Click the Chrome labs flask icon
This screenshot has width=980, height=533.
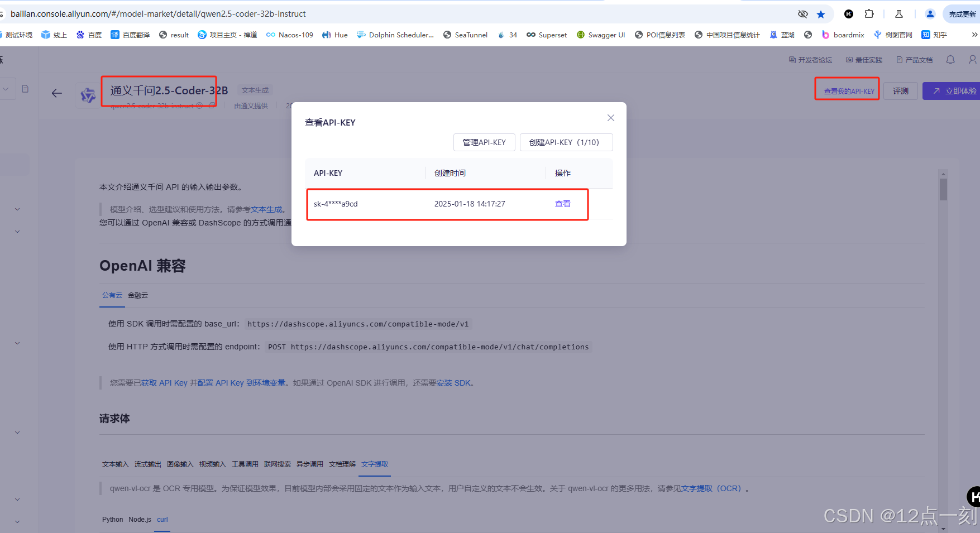point(899,14)
